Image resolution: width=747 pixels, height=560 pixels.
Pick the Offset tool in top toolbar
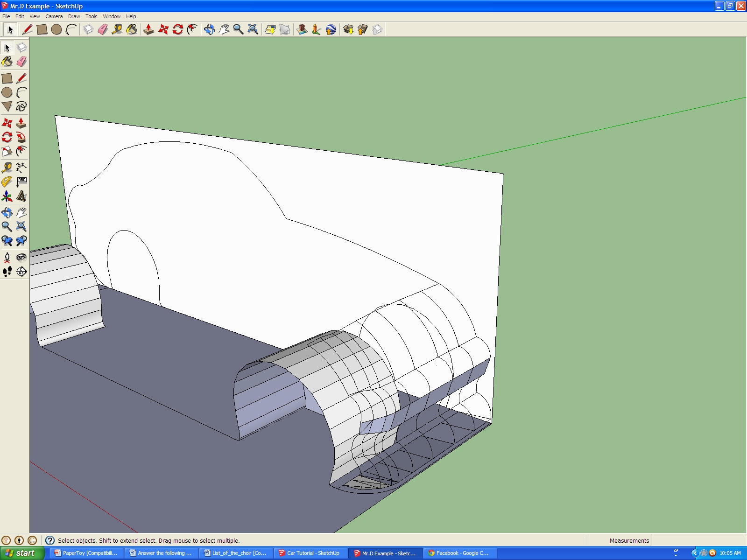192,29
